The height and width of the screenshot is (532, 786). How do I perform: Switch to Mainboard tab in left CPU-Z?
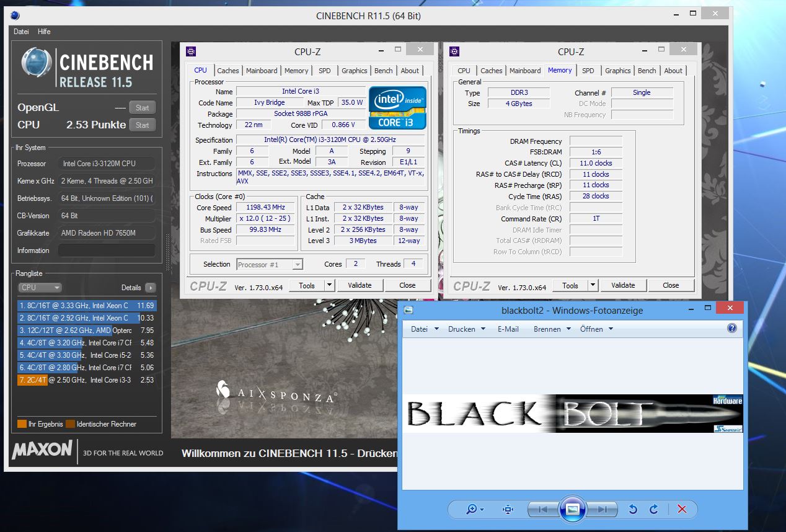coord(262,71)
